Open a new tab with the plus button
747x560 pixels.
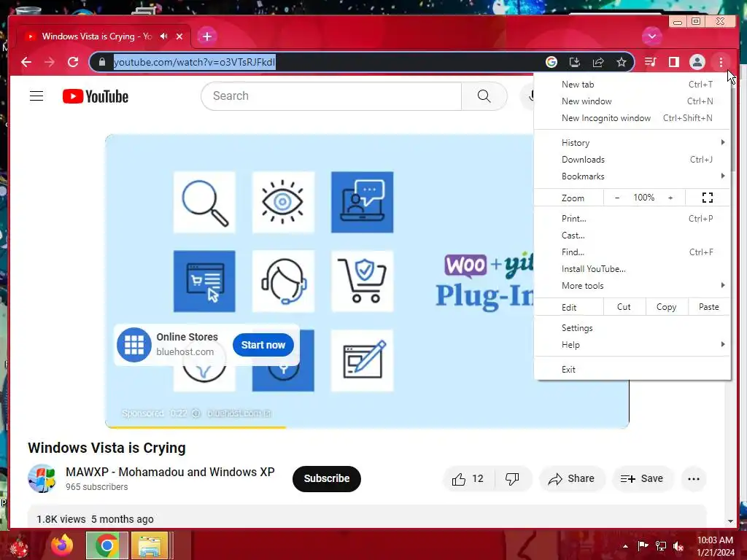206,36
